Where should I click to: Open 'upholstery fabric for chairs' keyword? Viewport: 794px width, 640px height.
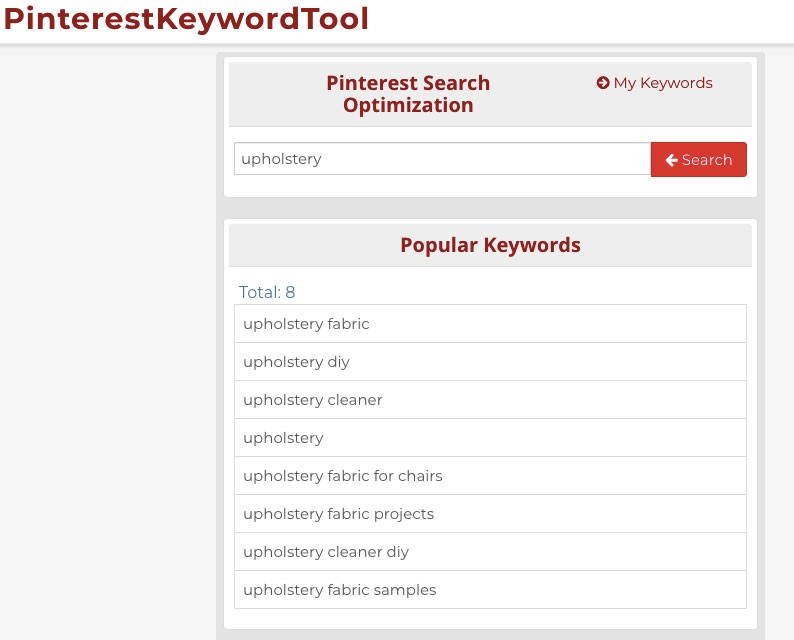click(x=342, y=476)
